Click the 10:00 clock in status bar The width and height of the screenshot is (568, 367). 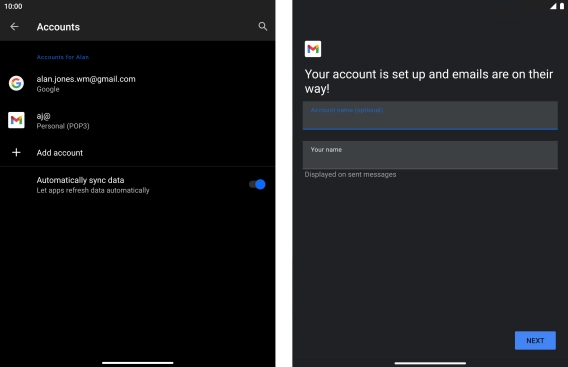coord(13,6)
